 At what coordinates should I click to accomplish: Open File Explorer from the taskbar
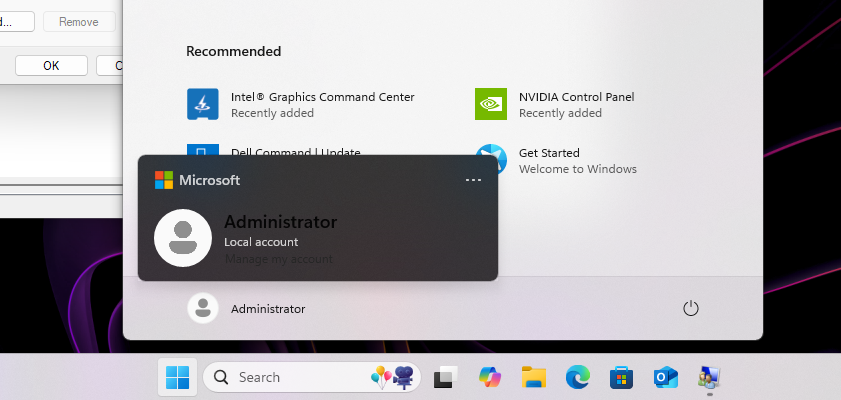point(534,377)
